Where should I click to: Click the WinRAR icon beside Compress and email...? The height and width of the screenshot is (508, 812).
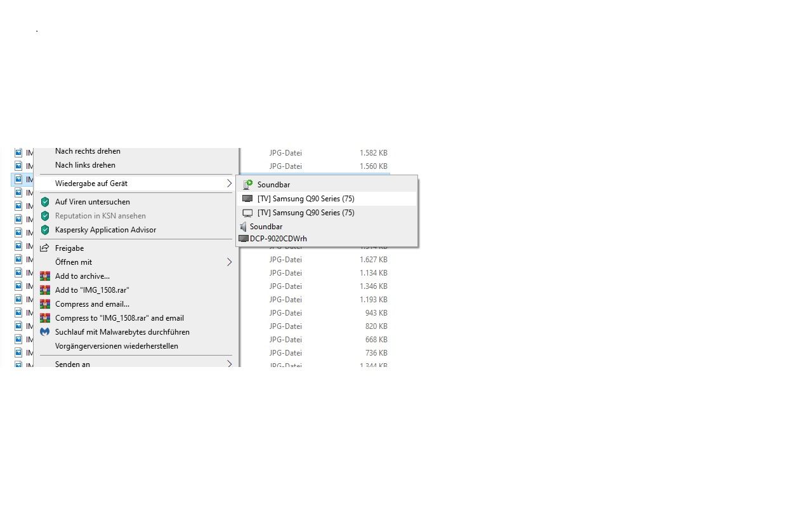pyautogui.click(x=45, y=304)
